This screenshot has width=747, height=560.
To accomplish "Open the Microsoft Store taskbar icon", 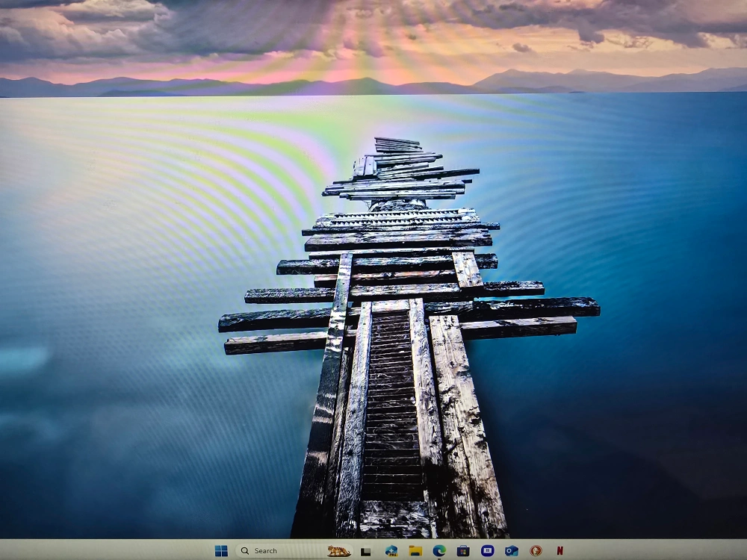I will (x=463, y=551).
